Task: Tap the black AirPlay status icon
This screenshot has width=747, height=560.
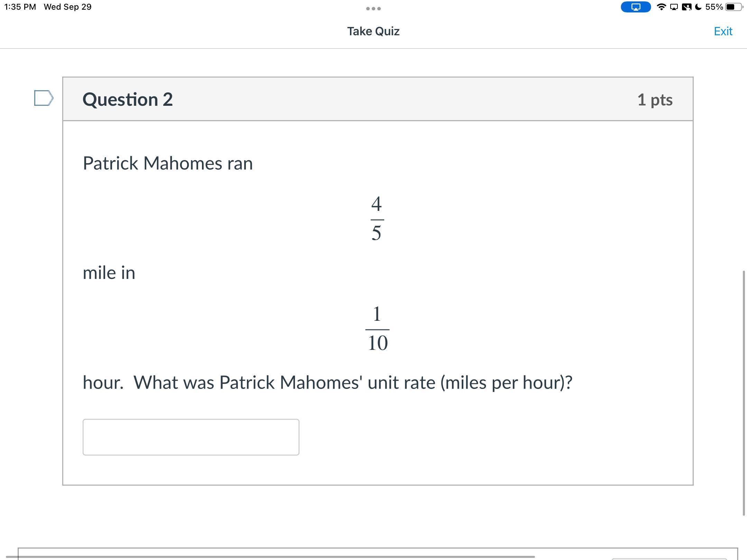Action: 674,7
